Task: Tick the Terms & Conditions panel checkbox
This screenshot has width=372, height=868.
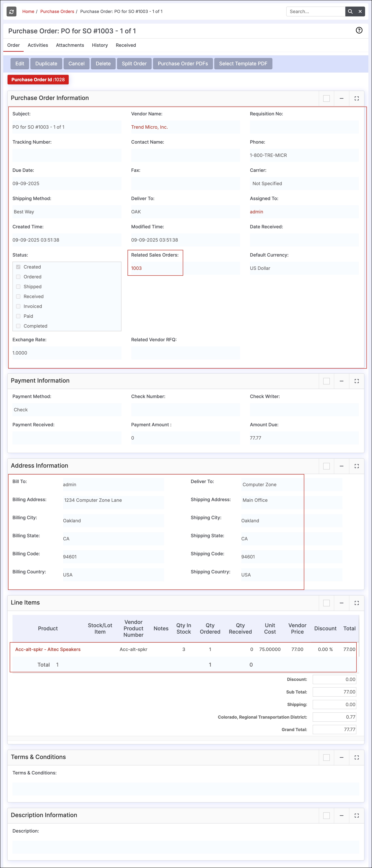Action: 326,757
